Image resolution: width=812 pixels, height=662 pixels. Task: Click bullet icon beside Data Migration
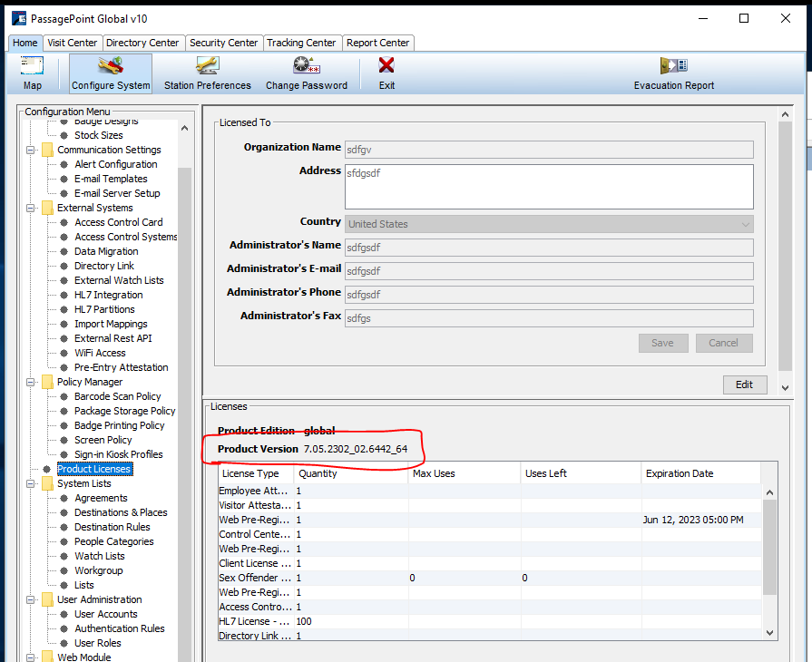pos(64,251)
